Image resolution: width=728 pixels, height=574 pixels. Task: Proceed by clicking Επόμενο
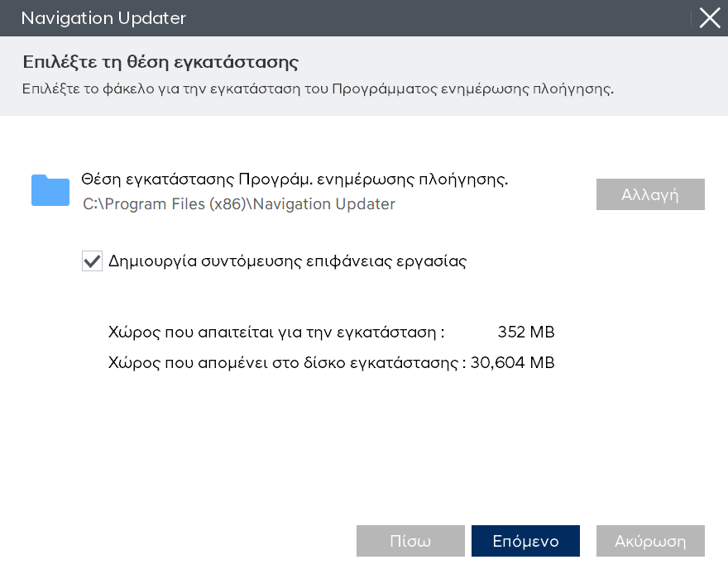525,542
